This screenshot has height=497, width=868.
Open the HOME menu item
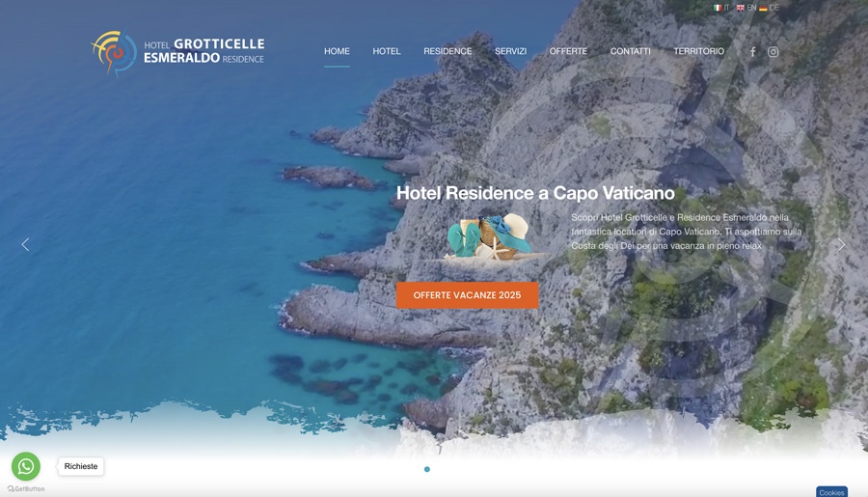(337, 51)
